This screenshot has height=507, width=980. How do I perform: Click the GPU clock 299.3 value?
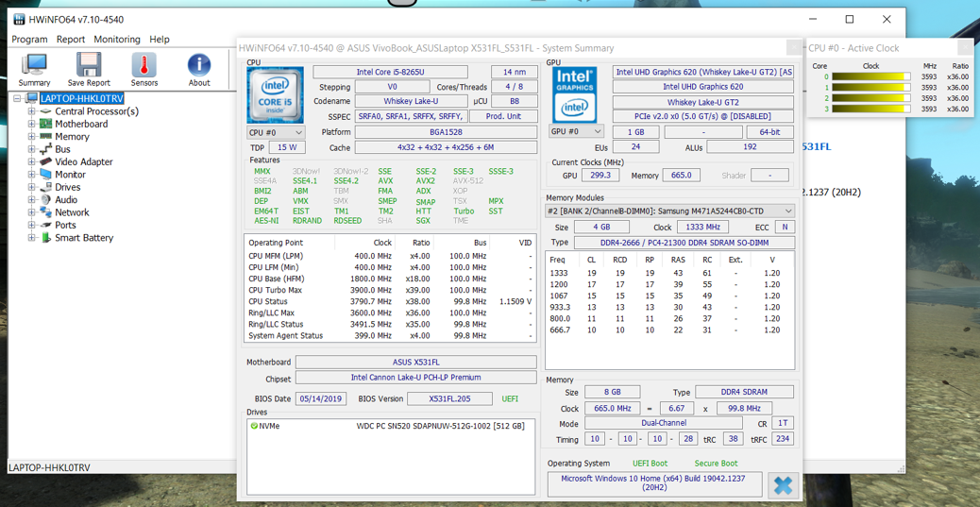600,176
